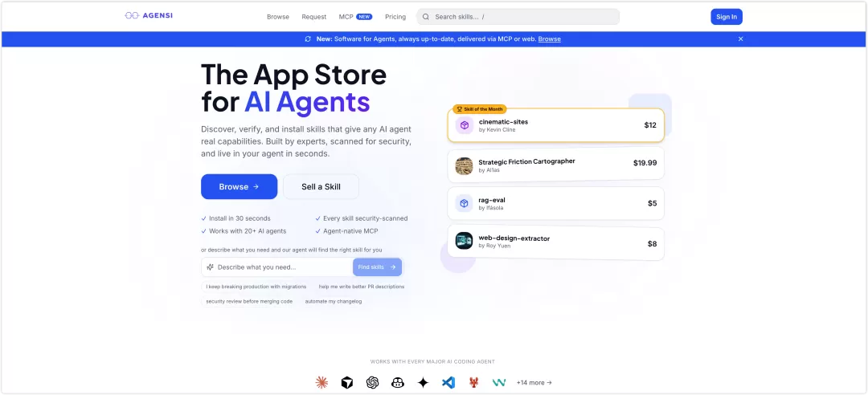Screen dimensions: 868x395
Task: Select the 'security review before merging code' suggestion
Action: [249, 302]
